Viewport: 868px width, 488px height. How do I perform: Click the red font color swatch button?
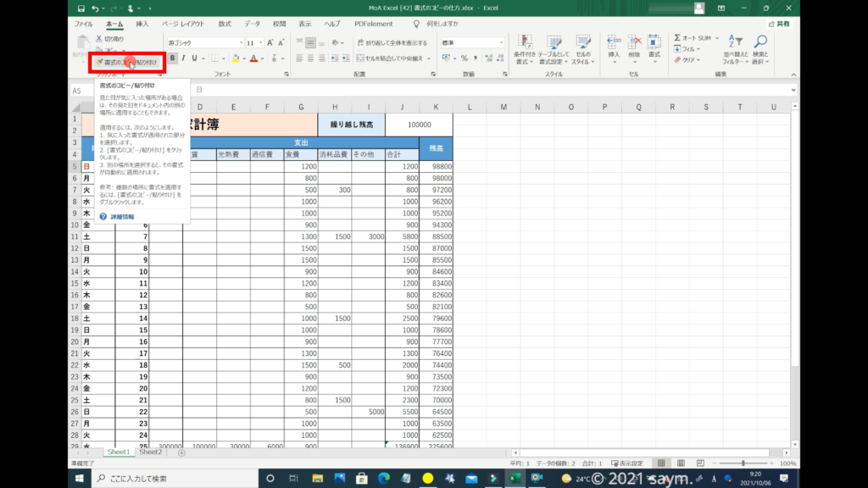click(253, 58)
